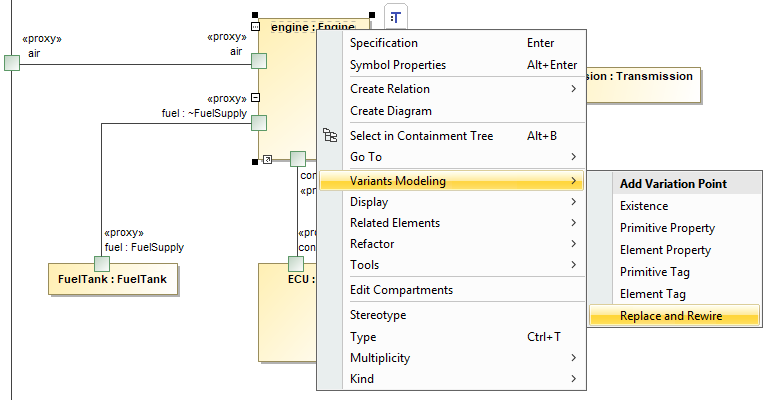Click the smart manipulator T icon

pyautogui.click(x=396, y=17)
